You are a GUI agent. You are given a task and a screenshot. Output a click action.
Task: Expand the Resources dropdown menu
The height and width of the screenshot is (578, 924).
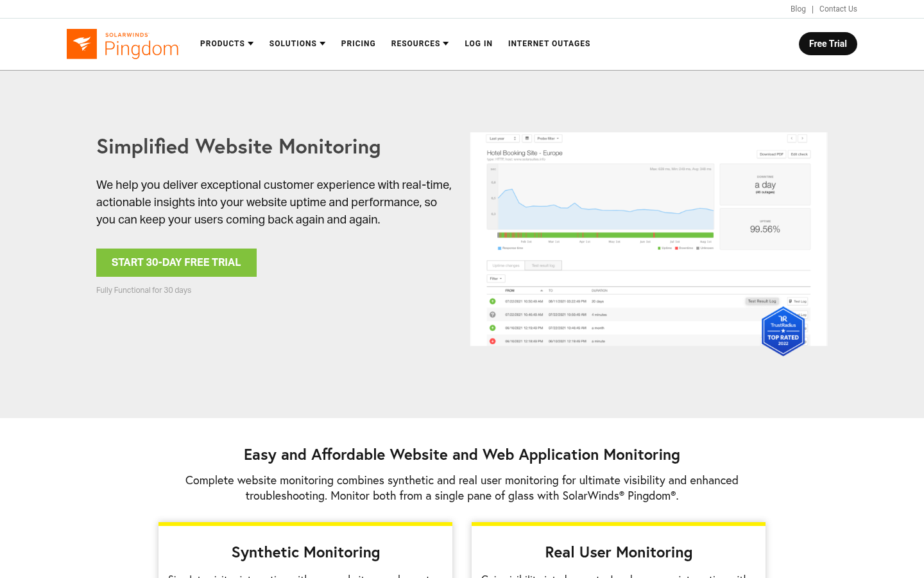click(420, 44)
